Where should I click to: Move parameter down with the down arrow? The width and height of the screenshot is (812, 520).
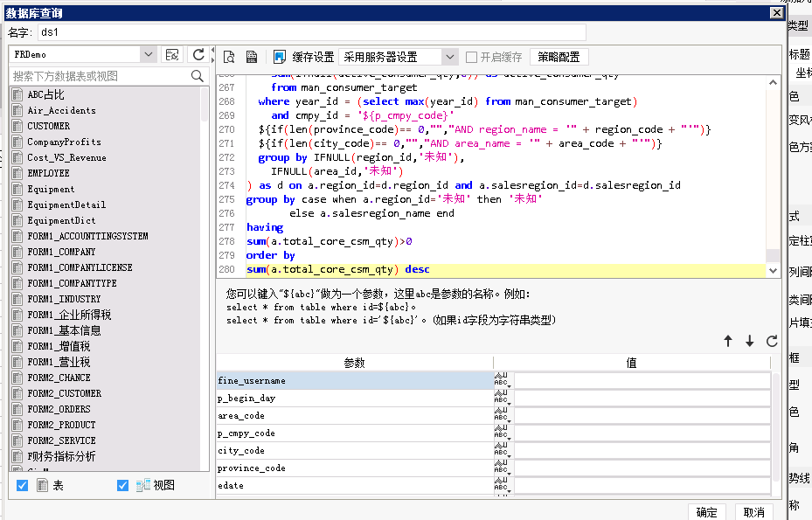tap(749, 341)
